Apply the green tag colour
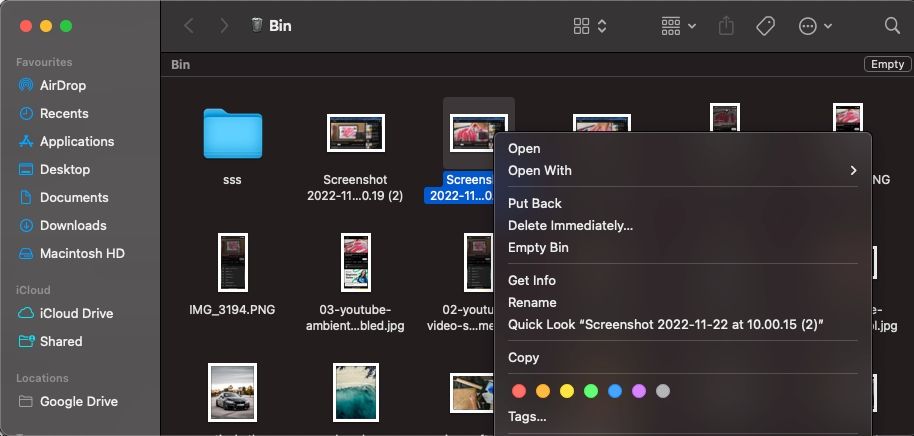The width and height of the screenshot is (914, 436). (x=590, y=391)
